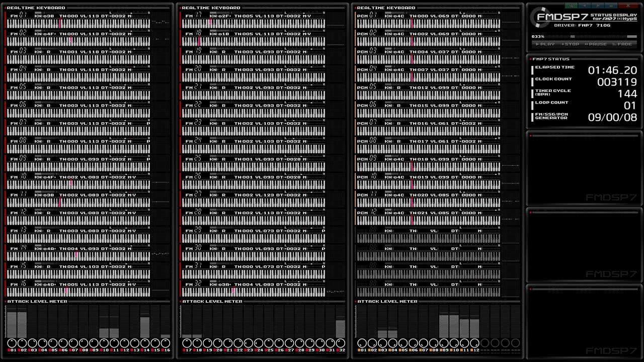This screenshot has width=644, height=362.
Task: Click the elapsed time value 01:46_20
Action: click(612, 70)
